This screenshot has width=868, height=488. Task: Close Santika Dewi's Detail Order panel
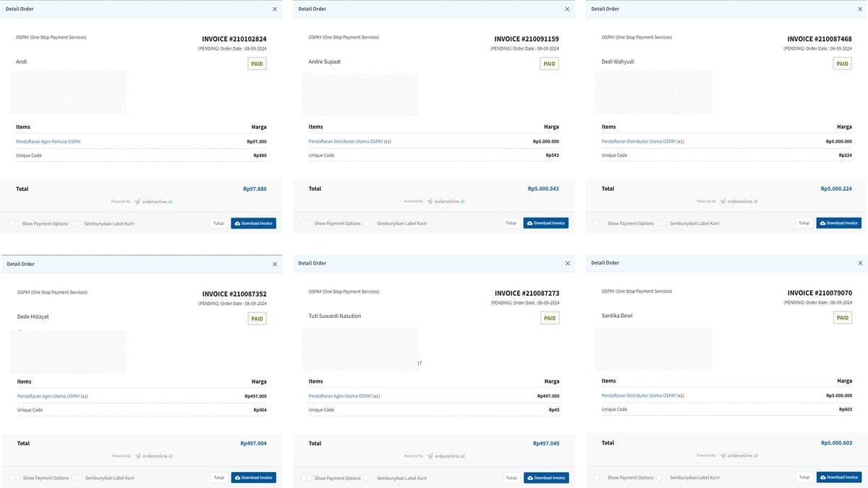860,263
